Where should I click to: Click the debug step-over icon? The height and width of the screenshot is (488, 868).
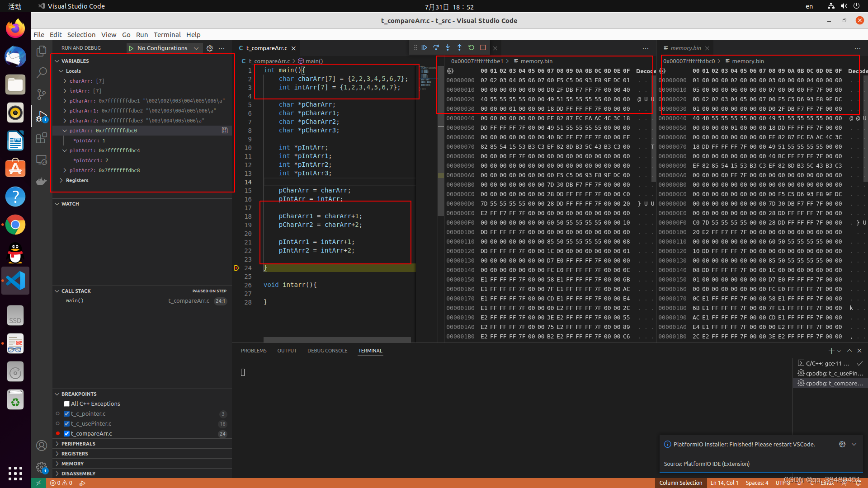coord(436,47)
